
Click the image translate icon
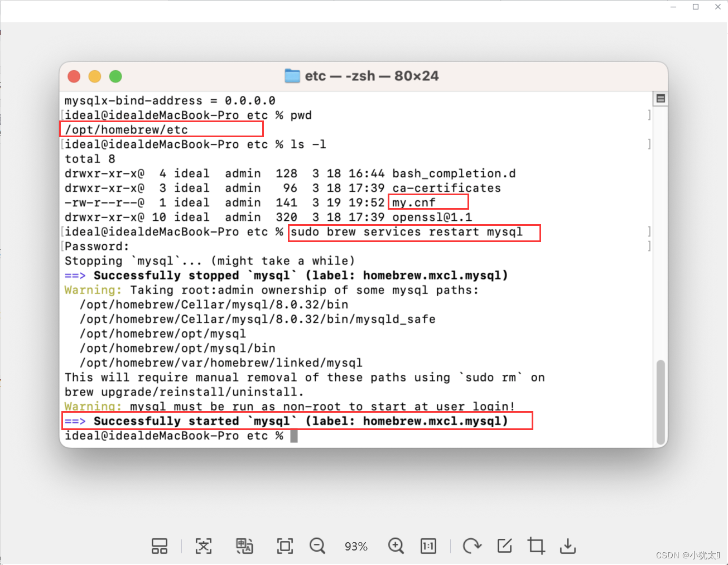point(244,546)
